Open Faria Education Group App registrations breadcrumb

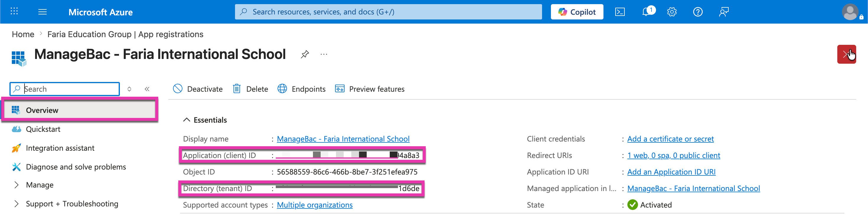click(125, 34)
